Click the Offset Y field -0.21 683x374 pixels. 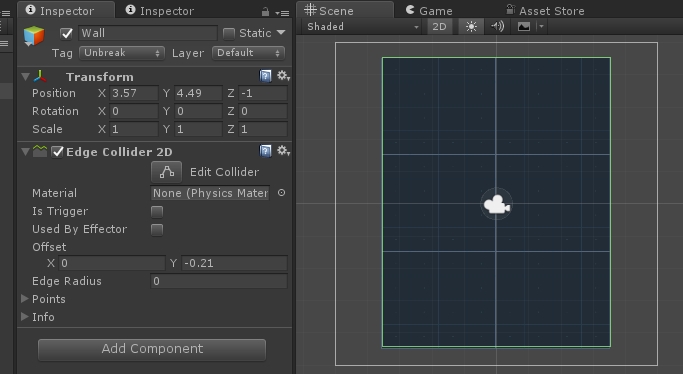click(x=234, y=263)
